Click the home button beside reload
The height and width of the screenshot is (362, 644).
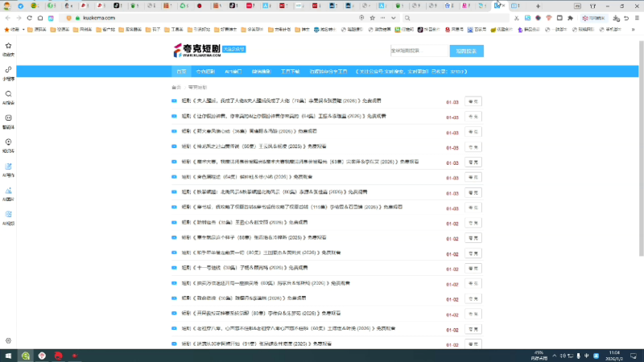click(x=40, y=18)
